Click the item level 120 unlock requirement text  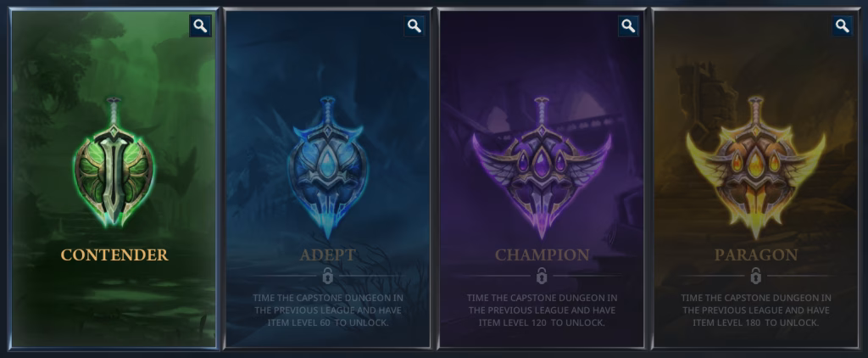542,310
